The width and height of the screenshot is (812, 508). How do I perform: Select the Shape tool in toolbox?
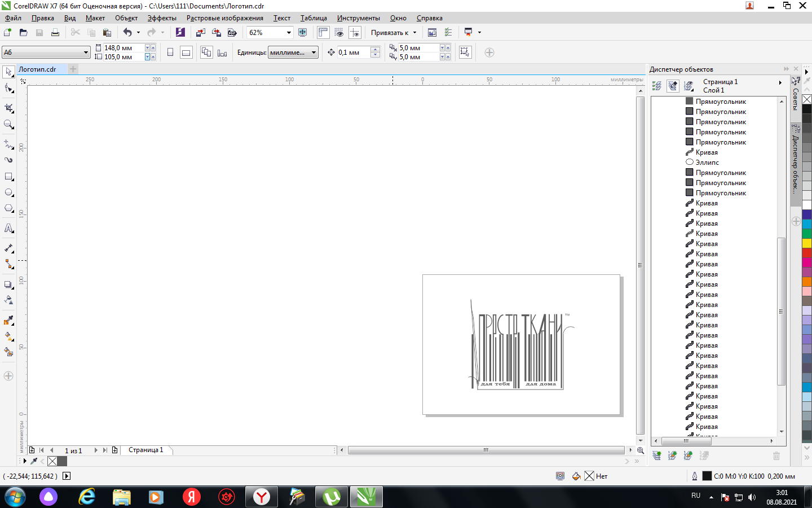[x=8, y=89]
